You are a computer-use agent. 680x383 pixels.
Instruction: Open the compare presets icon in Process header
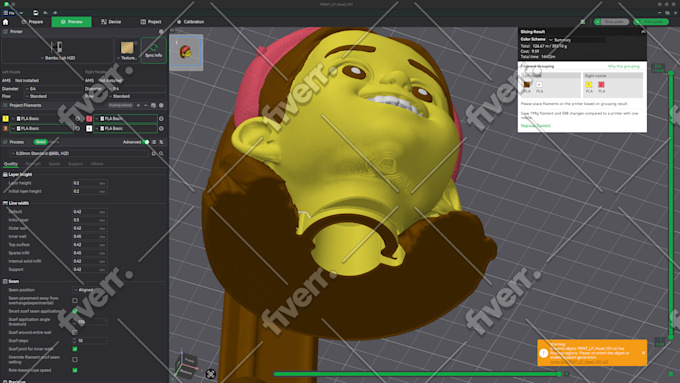tap(161, 142)
